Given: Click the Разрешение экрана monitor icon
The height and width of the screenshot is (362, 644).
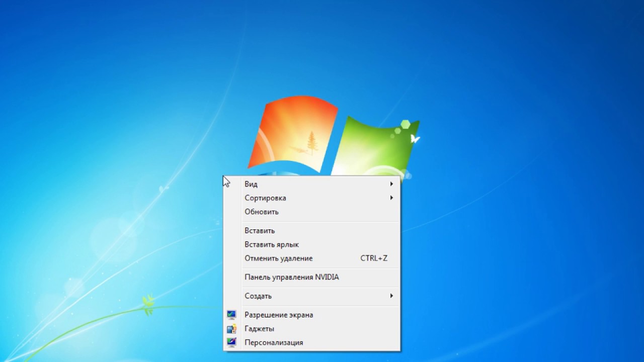Looking at the screenshot, I should pos(231,315).
